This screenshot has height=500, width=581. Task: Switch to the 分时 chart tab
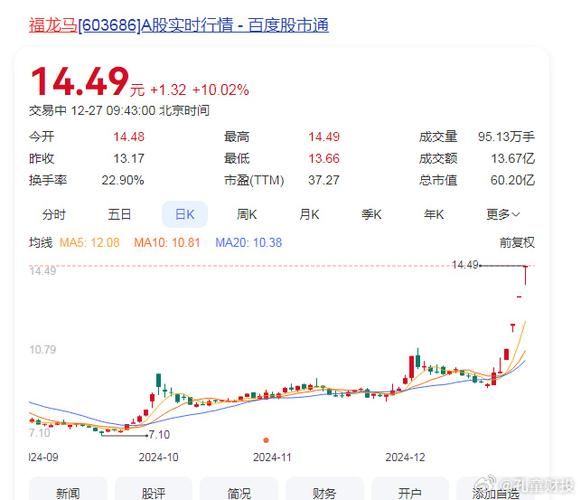(54, 215)
